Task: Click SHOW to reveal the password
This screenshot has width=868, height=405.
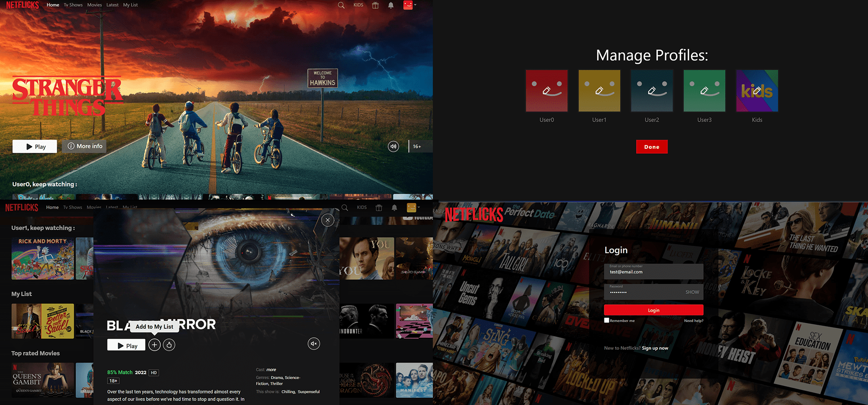Action: 692,292
